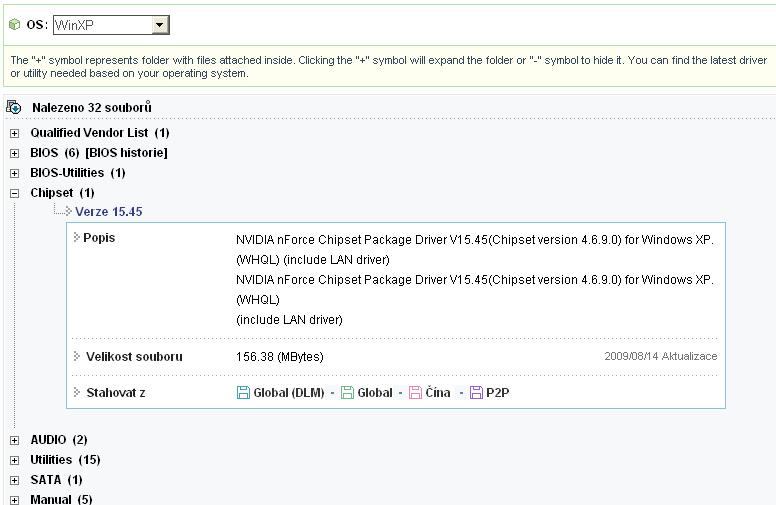Click the arrow icon next to Popis

point(77,238)
